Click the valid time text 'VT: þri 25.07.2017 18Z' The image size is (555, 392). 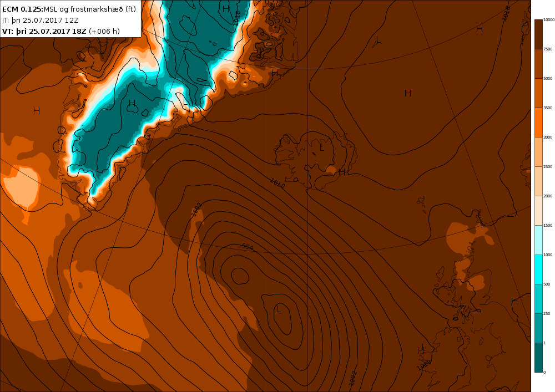click(44, 31)
